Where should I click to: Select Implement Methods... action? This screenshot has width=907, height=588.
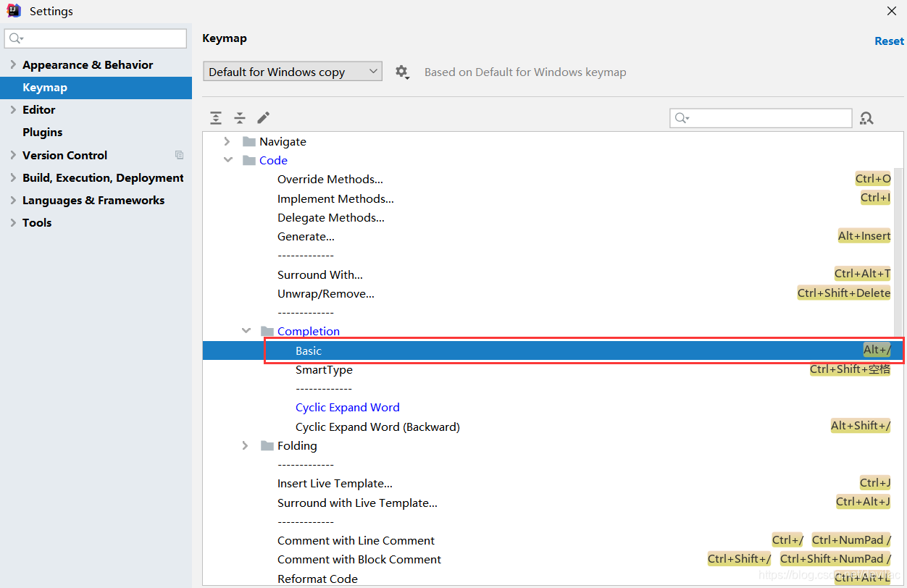point(335,198)
